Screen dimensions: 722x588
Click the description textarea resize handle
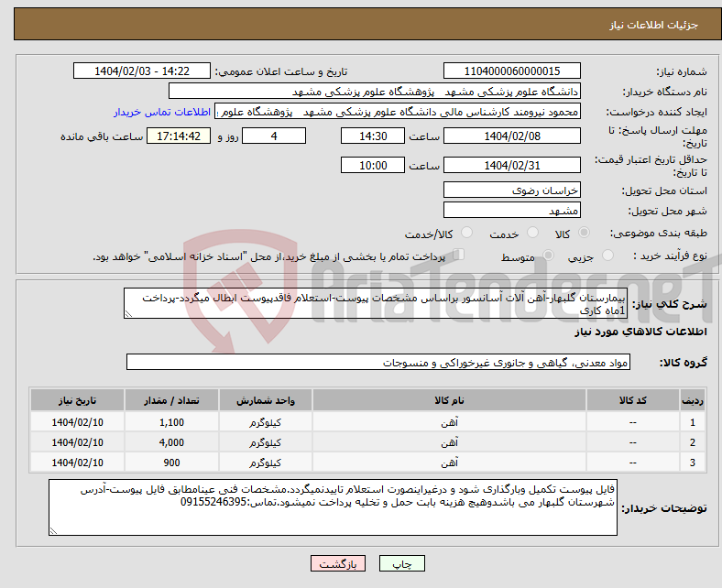coord(128,314)
